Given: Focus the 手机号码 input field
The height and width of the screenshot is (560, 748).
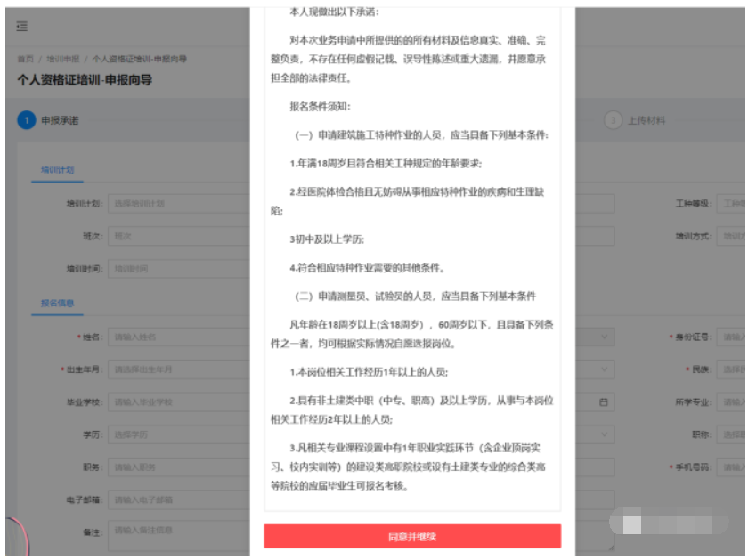Looking at the screenshot, I should pos(732,467).
